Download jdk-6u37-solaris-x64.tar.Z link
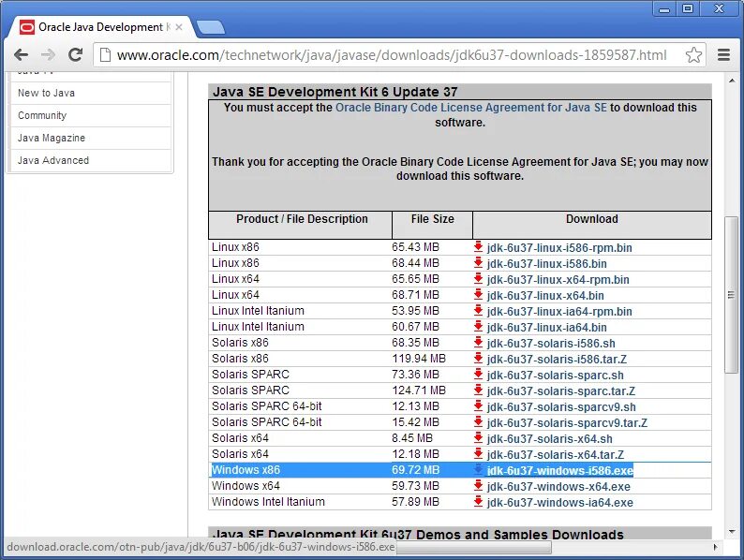Image resolution: width=744 pixels, height=560 pixels. coord(555,455)
